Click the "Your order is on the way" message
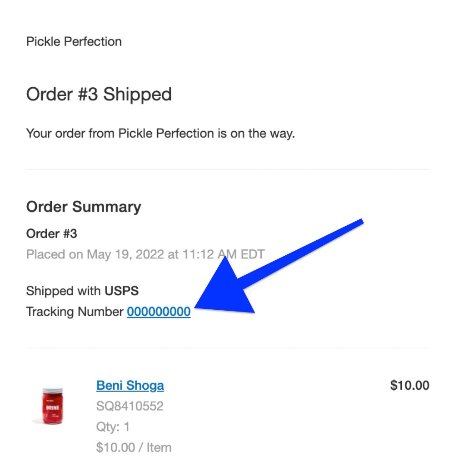454x476 pixels. [x=160, y=134]
